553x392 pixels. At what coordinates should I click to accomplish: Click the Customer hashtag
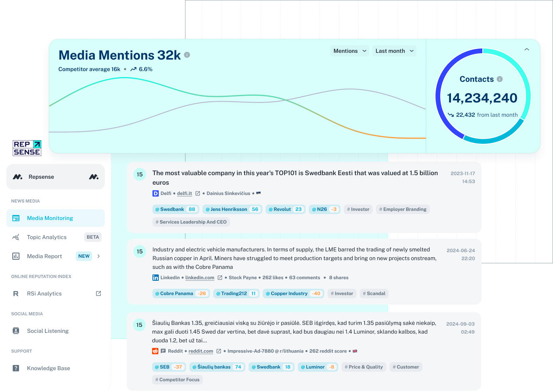406,367
